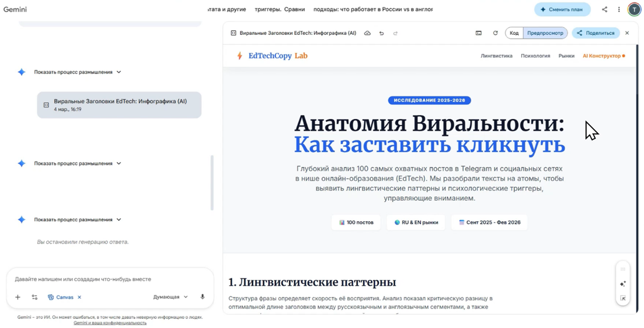
Task: Open the preview in a larger window icon
Action: coord(479,33)
